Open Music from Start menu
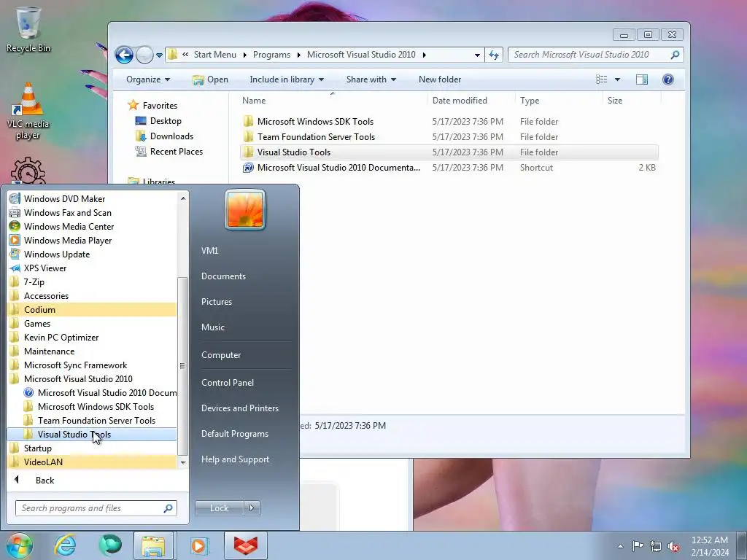 pyautogui.click(x=212, y=327)
